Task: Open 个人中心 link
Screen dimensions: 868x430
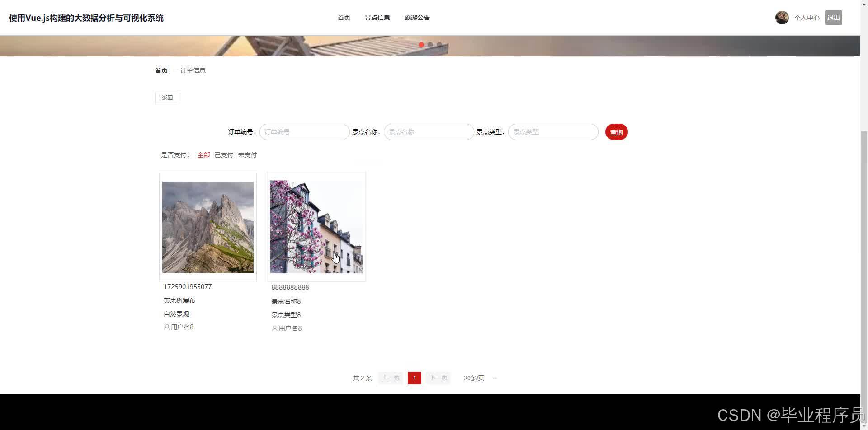Action: [807, 18]
